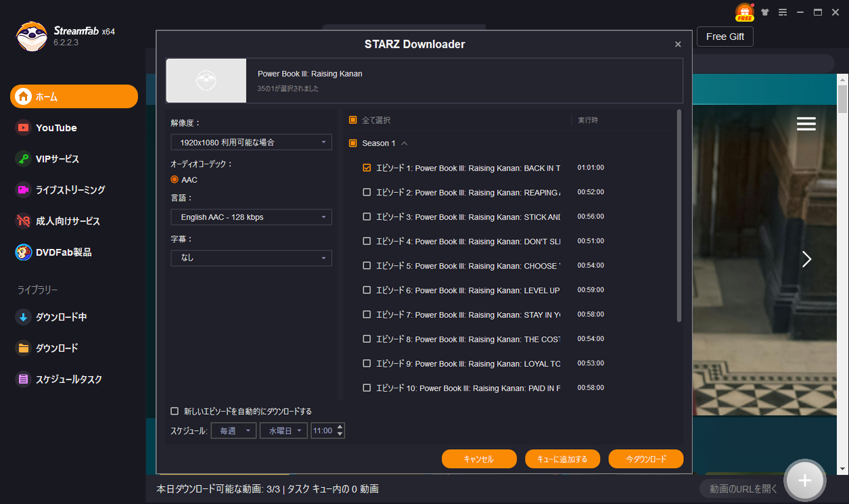Screen dimensions: 849x504
Task: Click the Home house icon in sidebar
Action: pyautogui.click(x=24, y=97)
